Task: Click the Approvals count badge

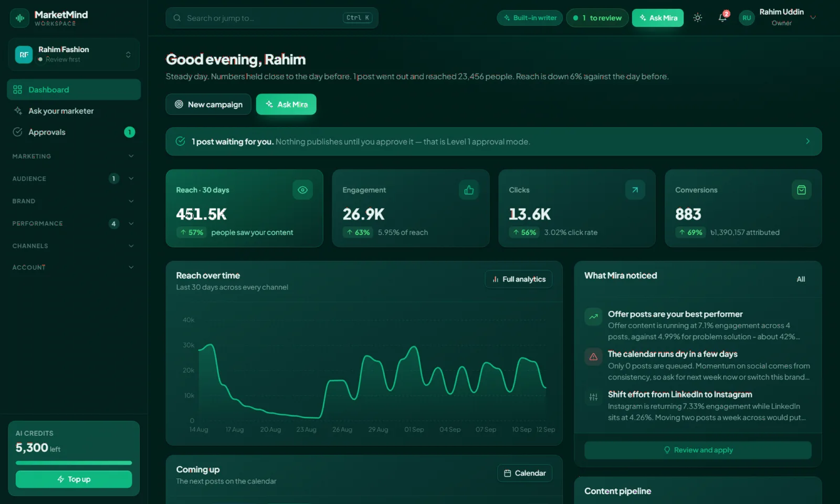Action: (x=129, y=132)
